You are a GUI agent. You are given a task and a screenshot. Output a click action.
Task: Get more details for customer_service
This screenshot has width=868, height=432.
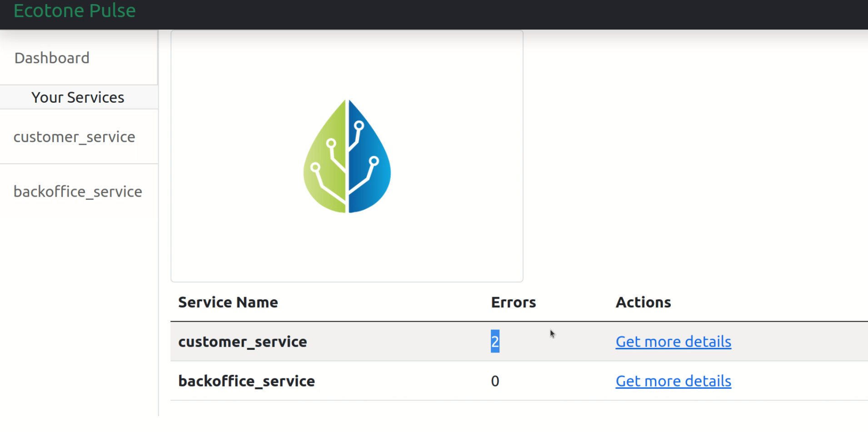pyautogui.click(x=673, y=342)
